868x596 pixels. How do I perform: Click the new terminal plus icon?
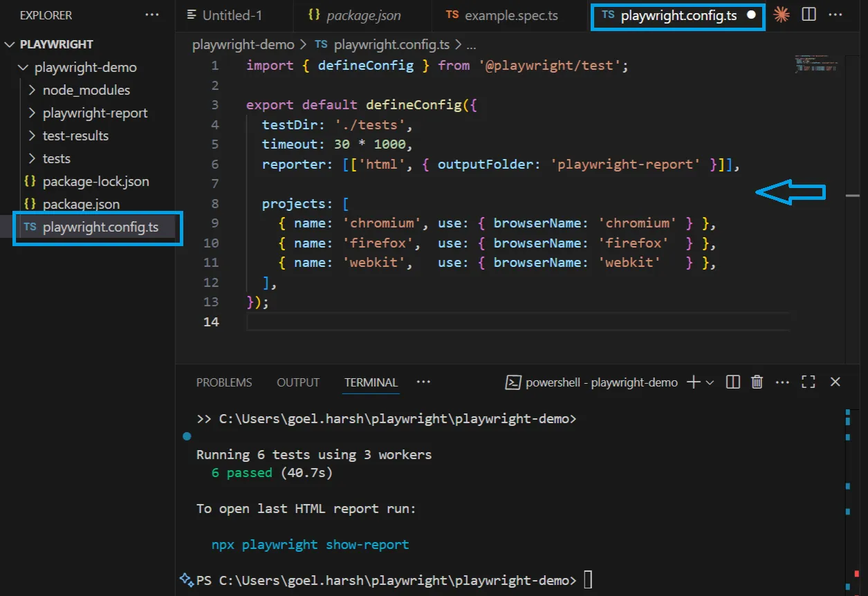coord(693,382)
